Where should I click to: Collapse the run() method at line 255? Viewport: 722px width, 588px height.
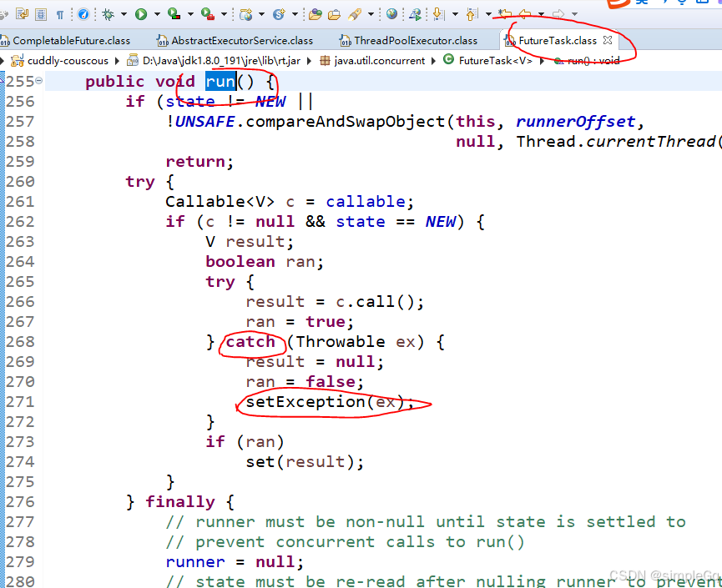(x=39, y=81)
